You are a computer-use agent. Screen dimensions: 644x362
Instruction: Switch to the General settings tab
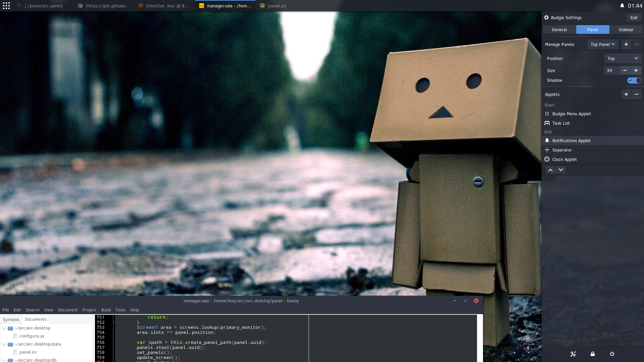point(559,29)
